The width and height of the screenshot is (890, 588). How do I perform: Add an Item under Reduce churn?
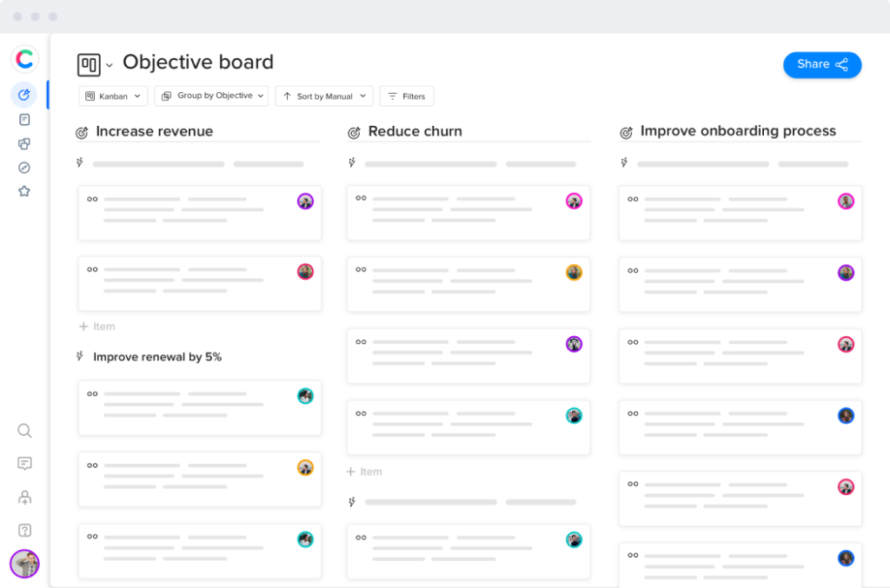point(363,471)
